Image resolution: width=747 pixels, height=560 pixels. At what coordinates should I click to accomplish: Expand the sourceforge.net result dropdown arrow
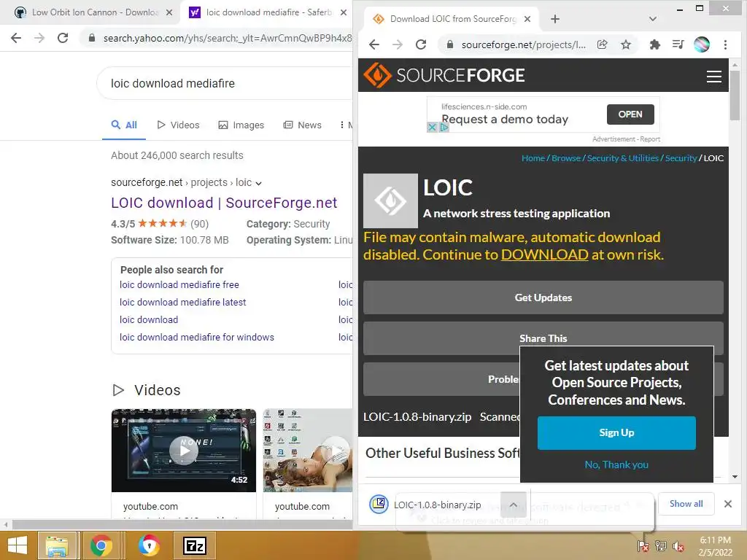pos(258,183)
